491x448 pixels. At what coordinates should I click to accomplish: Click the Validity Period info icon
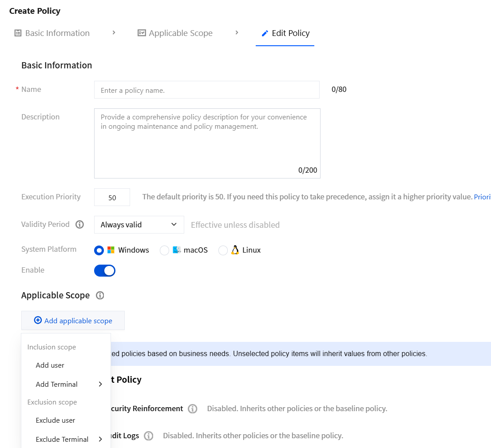click(x=80, y=225)
